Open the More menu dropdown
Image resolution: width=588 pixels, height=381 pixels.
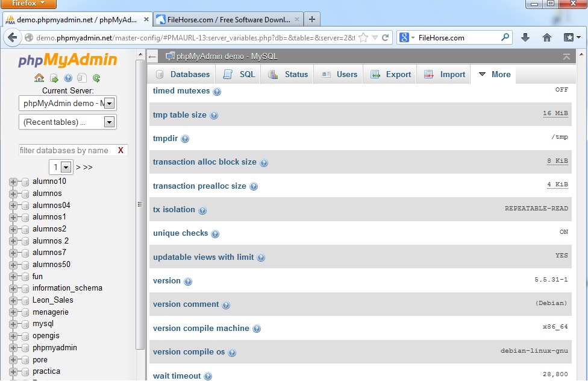tap(495, 74)
